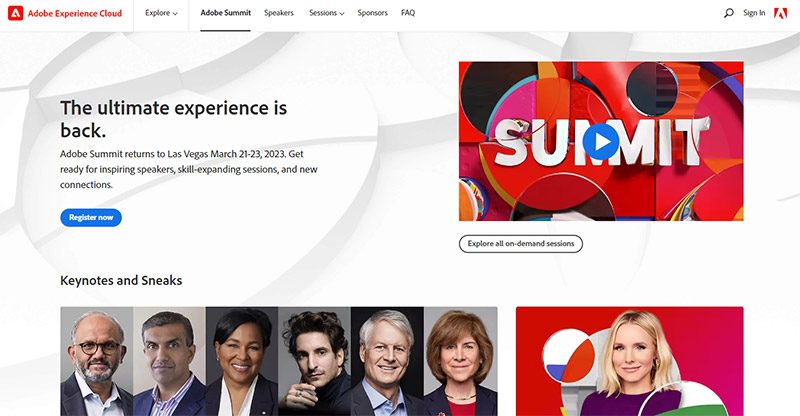Click the Adobe logo at top right
The height and width of the screenshot is (416, 800).
click(x=780, y=13)
